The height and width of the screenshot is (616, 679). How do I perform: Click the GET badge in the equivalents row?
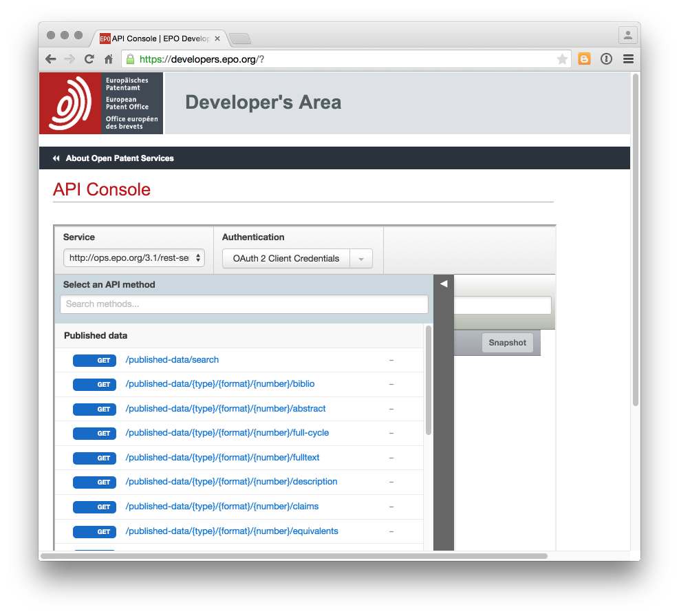pyautogui.click(x=94, y=532)
